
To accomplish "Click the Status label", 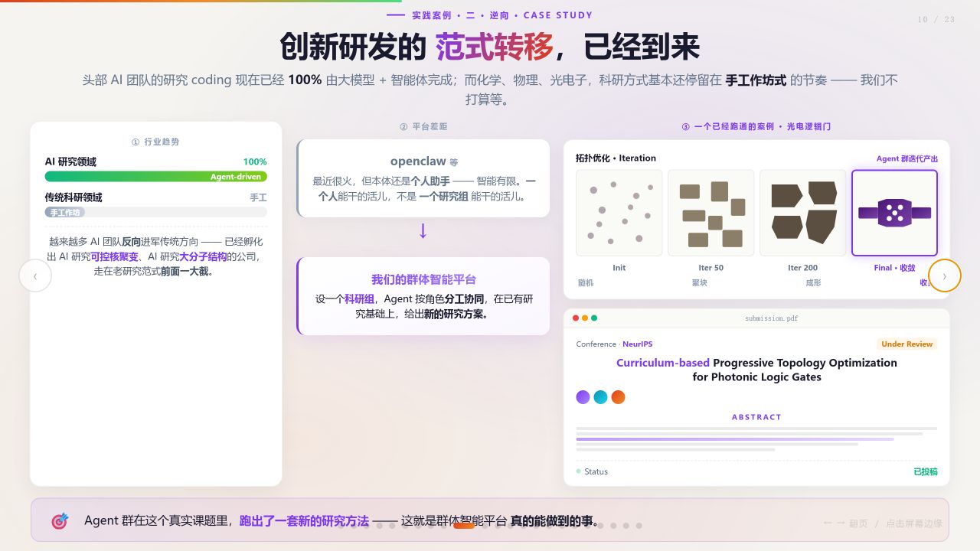I will [596, 471].
